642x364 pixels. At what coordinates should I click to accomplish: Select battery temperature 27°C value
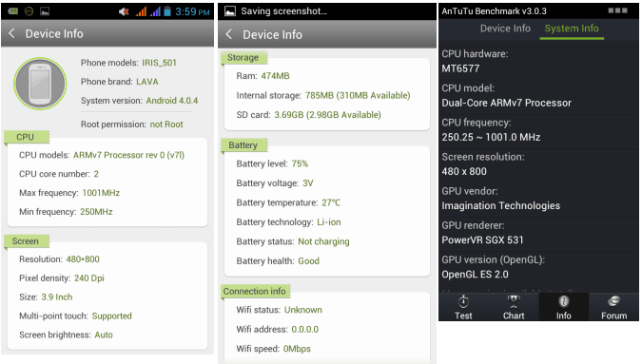coord(331,202)
